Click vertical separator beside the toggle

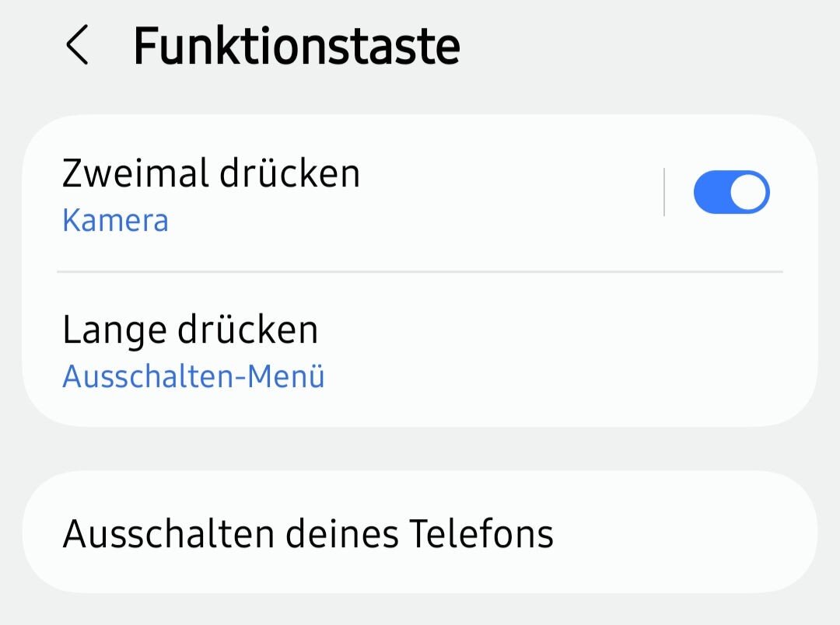point(664,192)
